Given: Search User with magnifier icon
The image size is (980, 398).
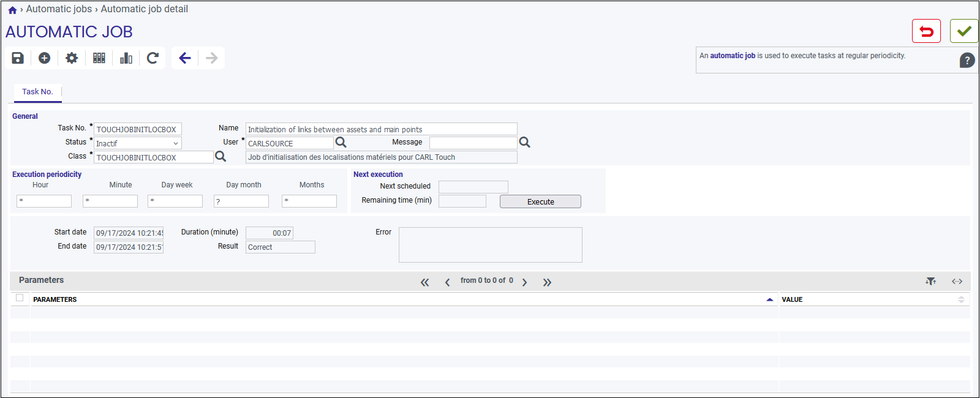Looking at the screenshot, I should tap(341, 143).
